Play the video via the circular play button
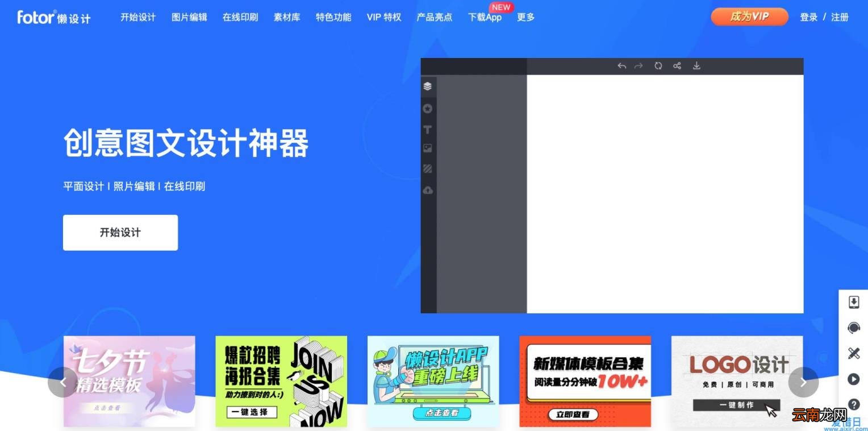The width and height of the screenshot is (868, 431). click(x=854, y=379)
